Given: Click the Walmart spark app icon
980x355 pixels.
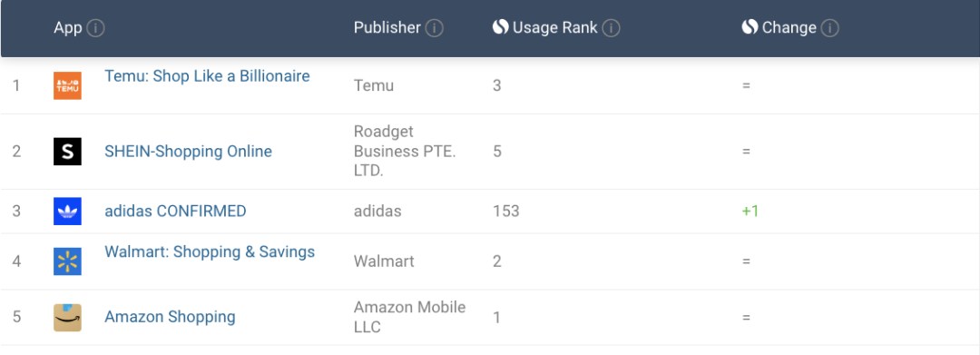Looking at the screenshot, I should [67, 261].
